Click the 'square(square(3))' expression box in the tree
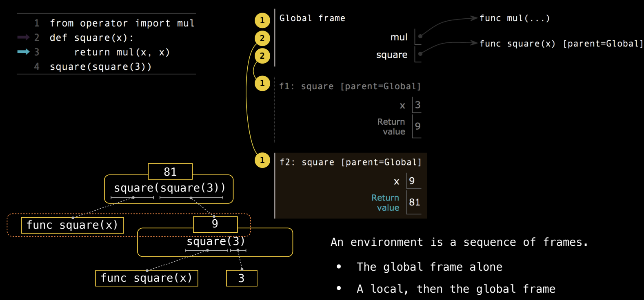The image size is (644, 300). 169,189
